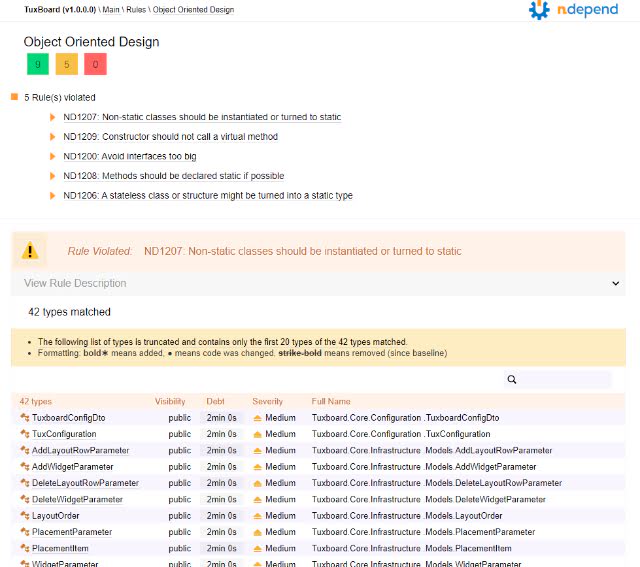The height and width of the screenshot is (567, 640).
Task: Click the orange square beside 5 Rule(s) violated
Action: tap(14, 97)
